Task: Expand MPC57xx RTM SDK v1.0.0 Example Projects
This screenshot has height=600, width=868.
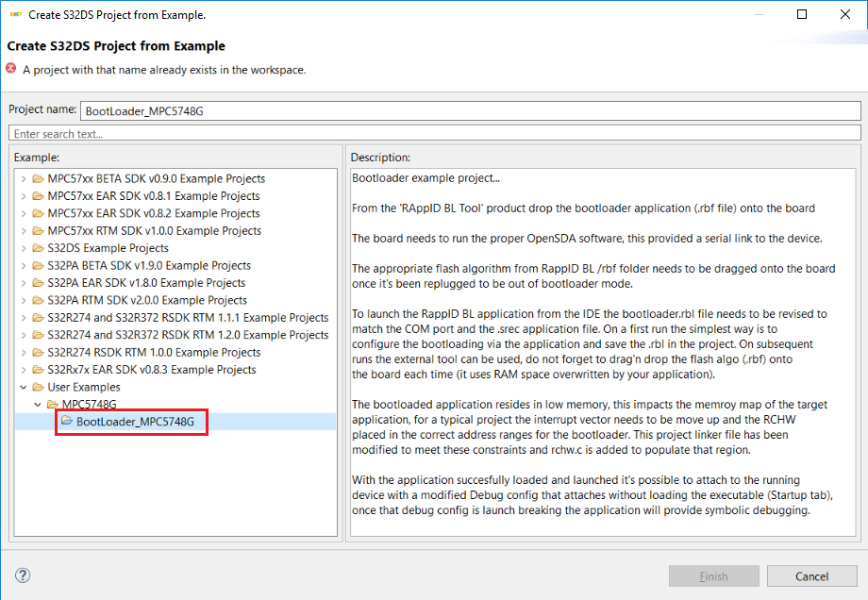Action: 24,231
